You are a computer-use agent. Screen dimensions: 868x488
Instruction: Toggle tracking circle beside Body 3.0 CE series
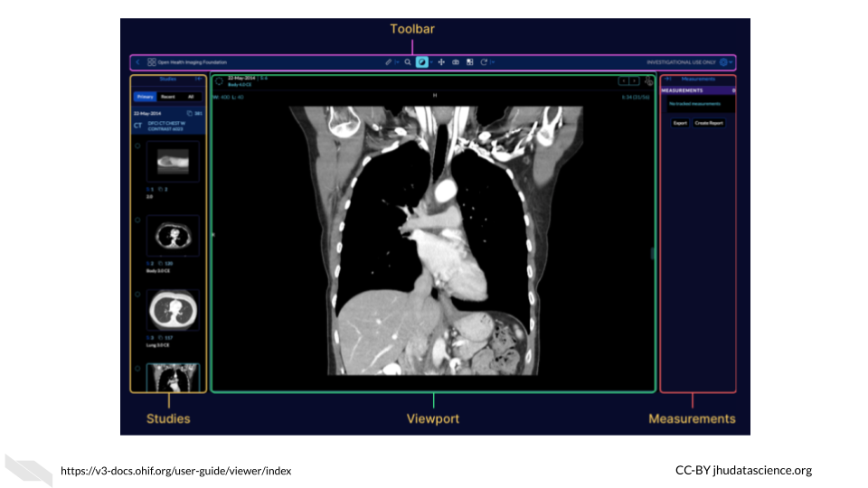pos(137,219)
